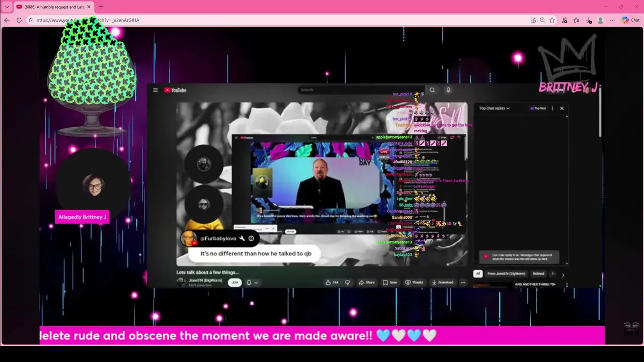View site information lock icon in address bar
The height and width of the screenshot is (362, 644).
click(x=31, y=20)
